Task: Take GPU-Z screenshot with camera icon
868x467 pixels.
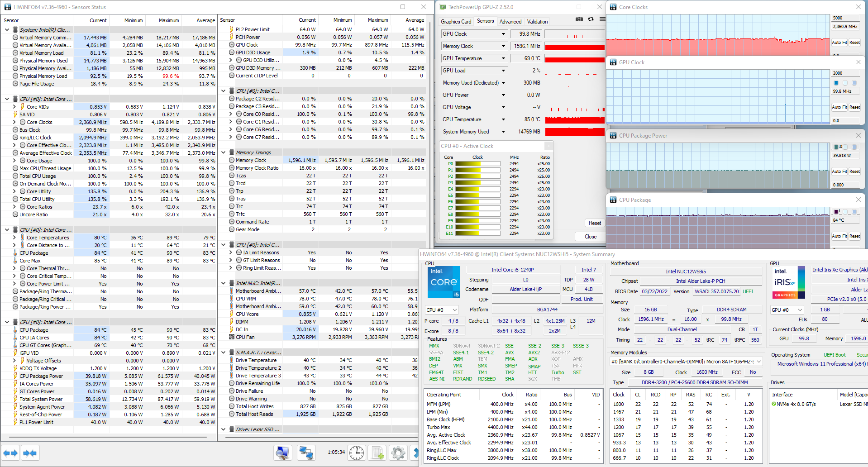Action: coord(579,19)
